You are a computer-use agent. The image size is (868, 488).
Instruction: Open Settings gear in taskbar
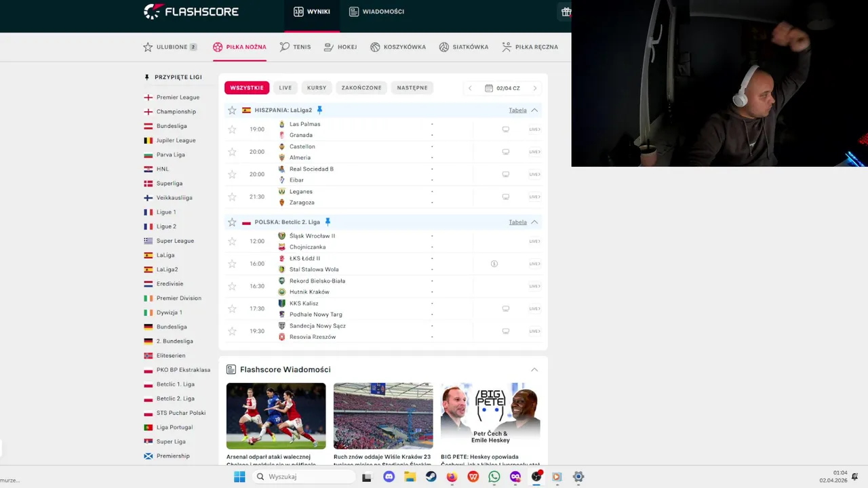(578, 476)
